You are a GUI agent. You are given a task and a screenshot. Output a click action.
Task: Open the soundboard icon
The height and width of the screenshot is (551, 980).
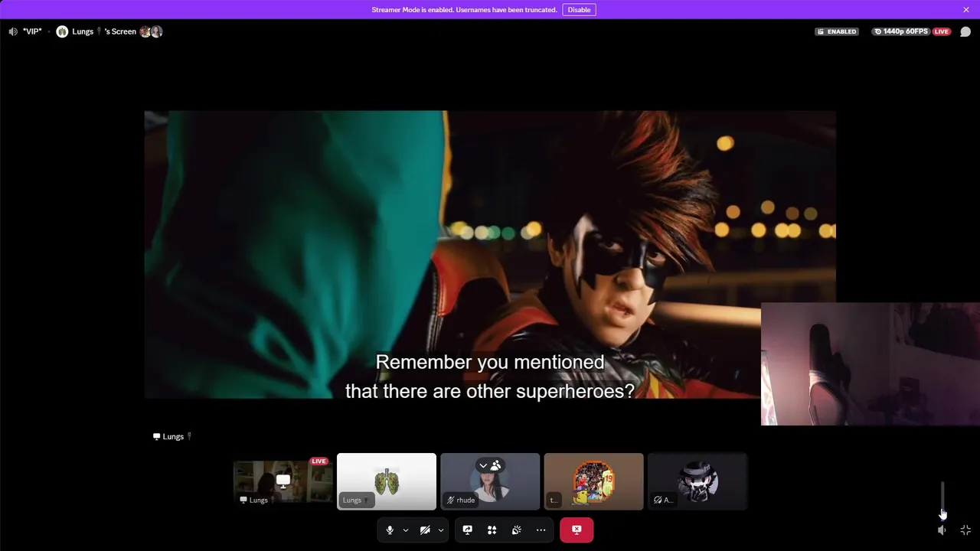point(517,530)
